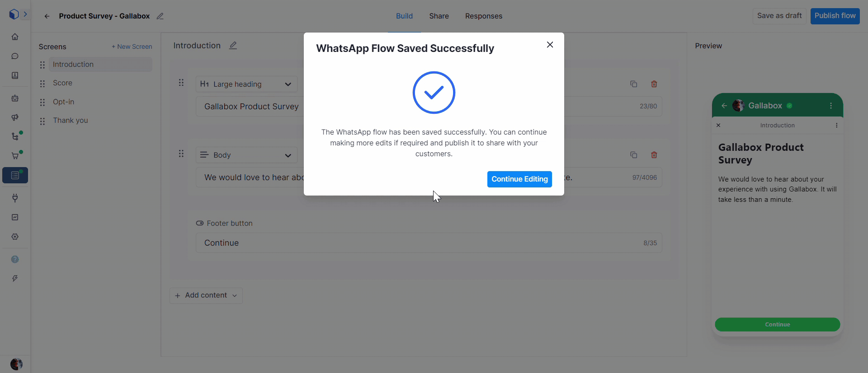Switch to the Responses tab
Viewport: 868px width, 373px height.
[483, 16]
